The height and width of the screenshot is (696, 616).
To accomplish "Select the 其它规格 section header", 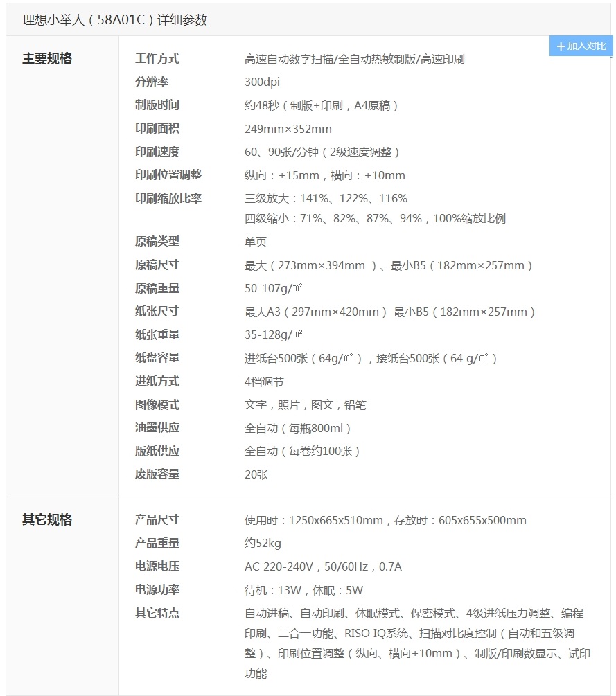I will pos(46,518).
